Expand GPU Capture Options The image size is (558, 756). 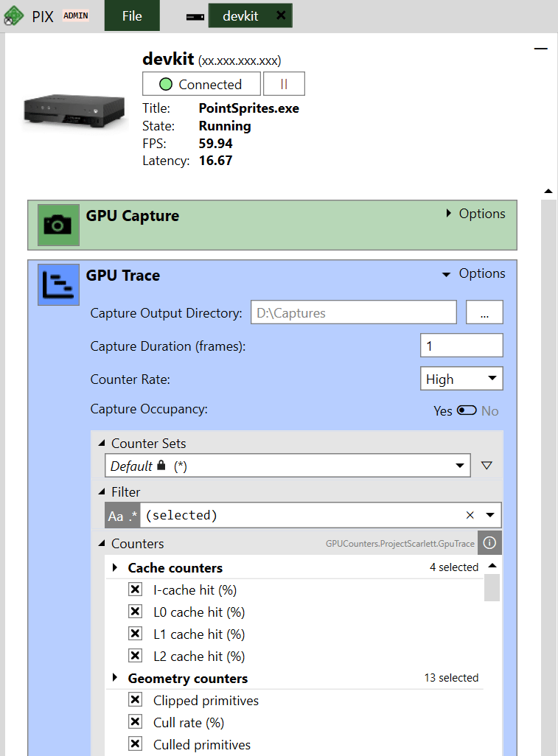click(x=476, y=214)
